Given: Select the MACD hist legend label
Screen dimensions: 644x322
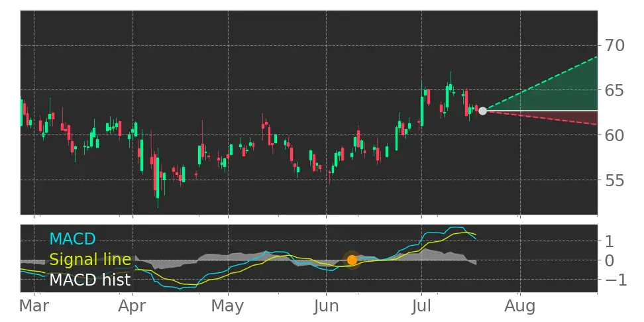Looking at the screenshot, I should point(90,280).
